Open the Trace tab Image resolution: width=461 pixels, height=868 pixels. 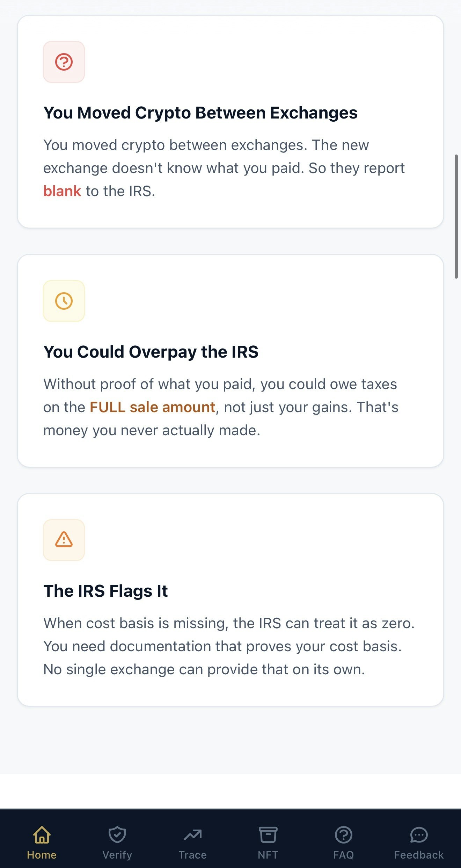193,842
